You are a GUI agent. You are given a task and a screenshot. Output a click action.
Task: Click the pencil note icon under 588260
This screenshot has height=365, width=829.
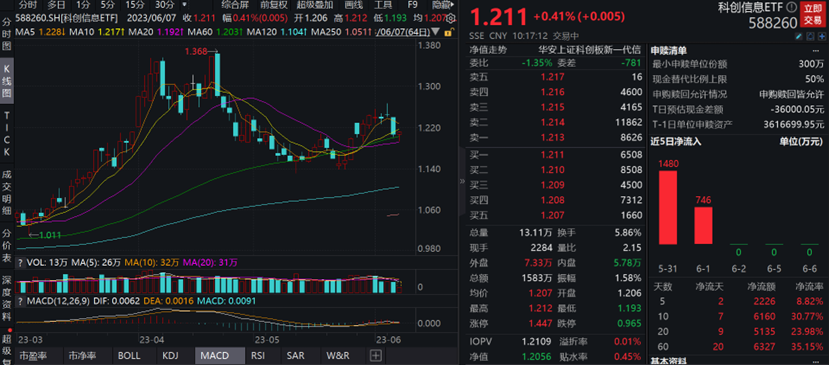coord(799,37)
